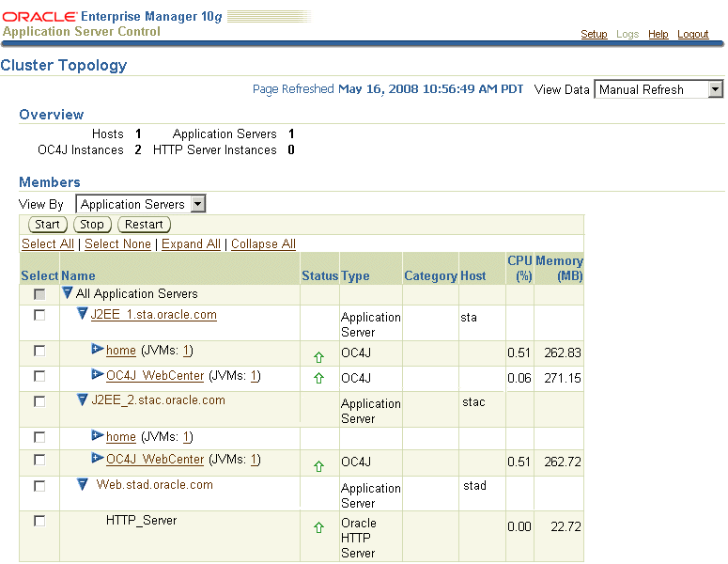Open the OC4J_WebCenter link under J2EE_1
This screenshot has height=564, width=728.
click(x=155, y=375)
